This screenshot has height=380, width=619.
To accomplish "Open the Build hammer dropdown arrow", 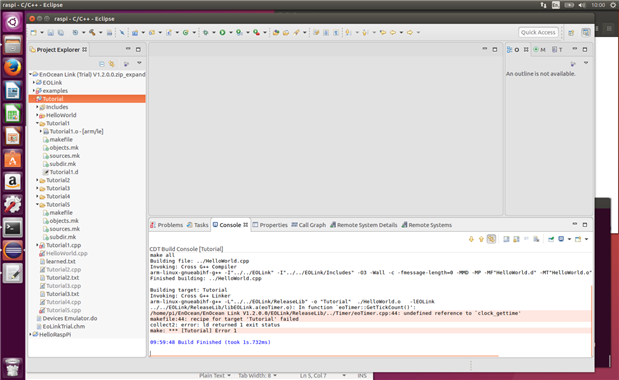I will pyautogui.click(x=101, y=33).
